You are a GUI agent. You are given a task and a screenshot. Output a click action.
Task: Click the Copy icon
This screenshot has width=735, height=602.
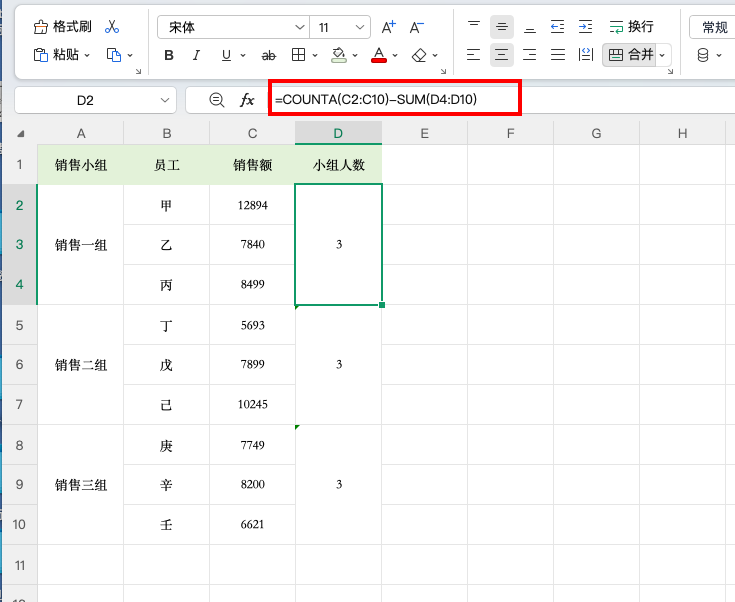pyautogui.click(x=113, y=55)
